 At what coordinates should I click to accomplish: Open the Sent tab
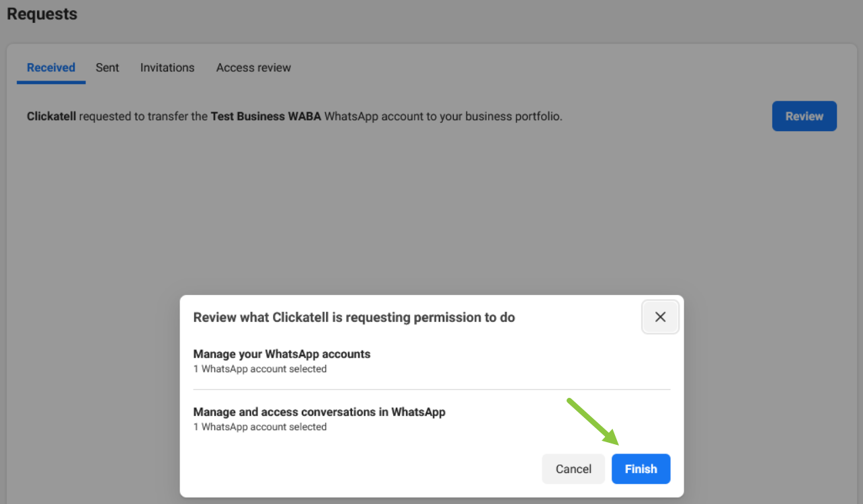coord(108,67)
